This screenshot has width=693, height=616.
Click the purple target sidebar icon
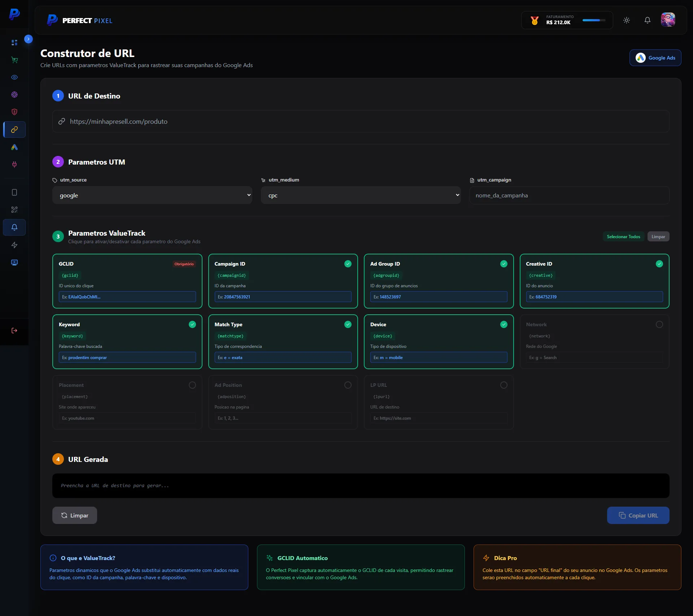14,95
